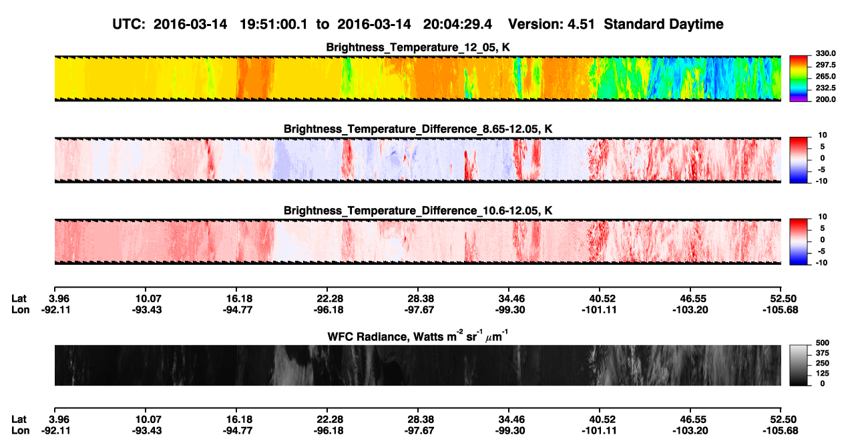868x445 pixels.
Task: Click the colorbar beside the 8.65-12.05 difference panel
Action: click(x=799, y=160)
